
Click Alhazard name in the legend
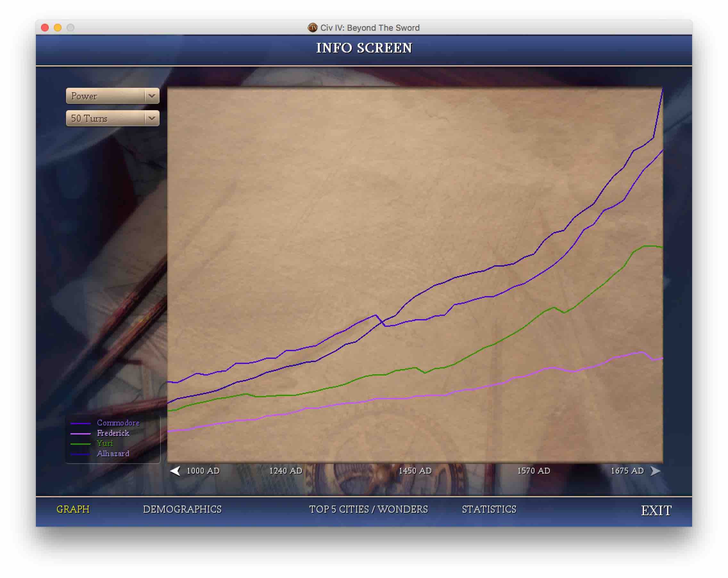(113, 454)
